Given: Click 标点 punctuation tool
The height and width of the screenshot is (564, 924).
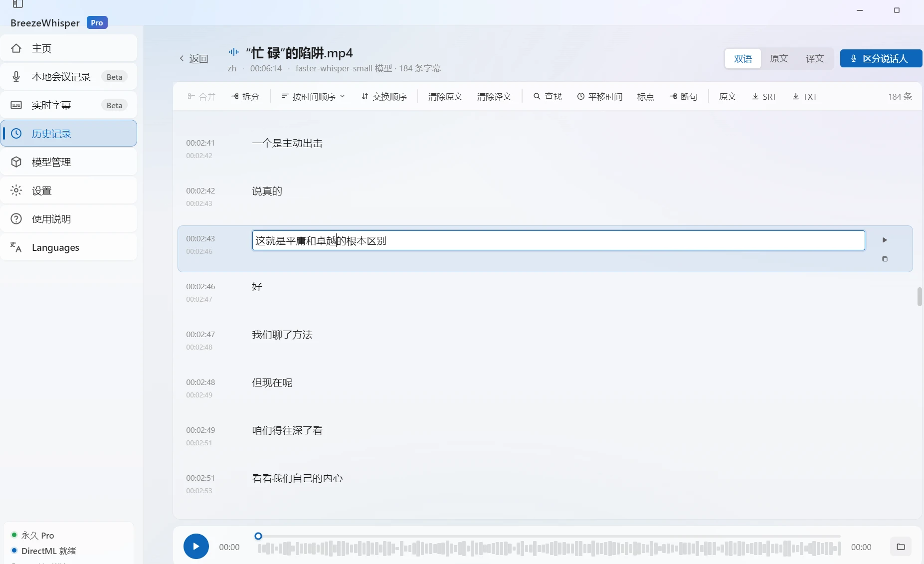Looking at the screenshot, I should 646,97.
